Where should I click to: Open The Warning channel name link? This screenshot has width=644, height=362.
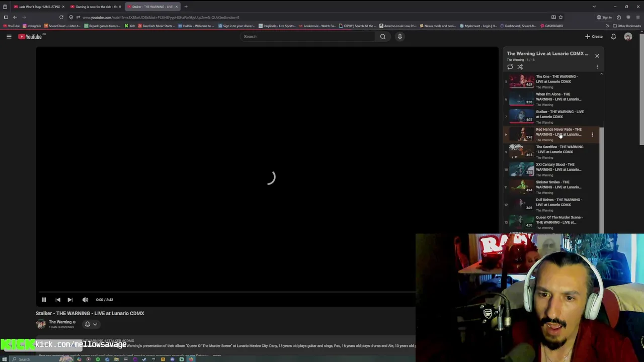point(60,322)
